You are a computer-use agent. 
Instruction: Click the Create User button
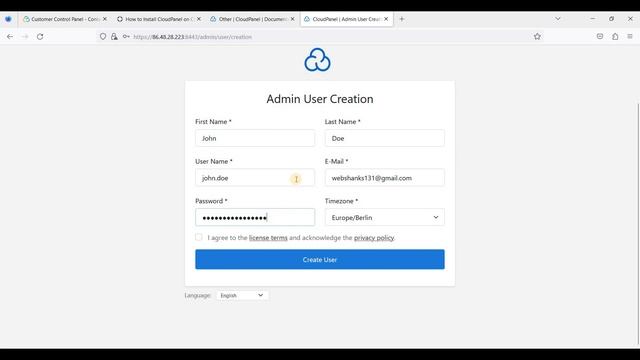point(320,260)
